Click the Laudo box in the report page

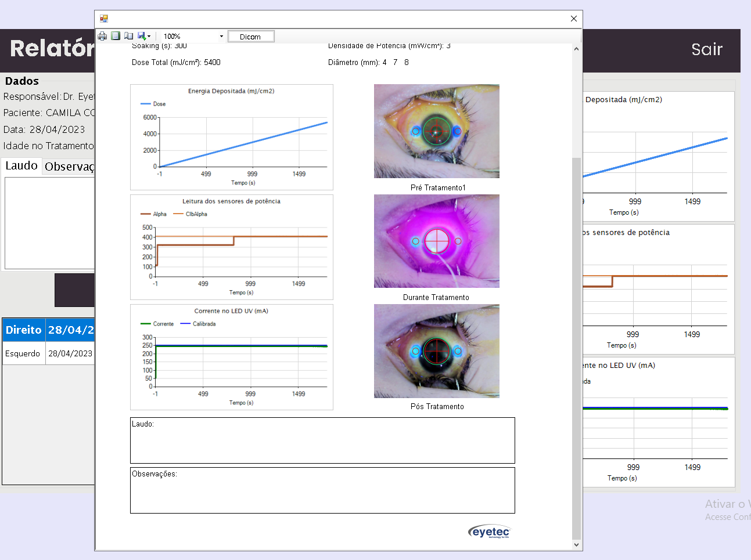pos(322,440)
